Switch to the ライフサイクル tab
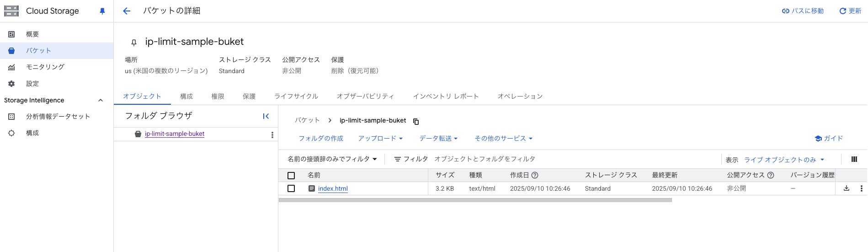 tap(296, 97)
